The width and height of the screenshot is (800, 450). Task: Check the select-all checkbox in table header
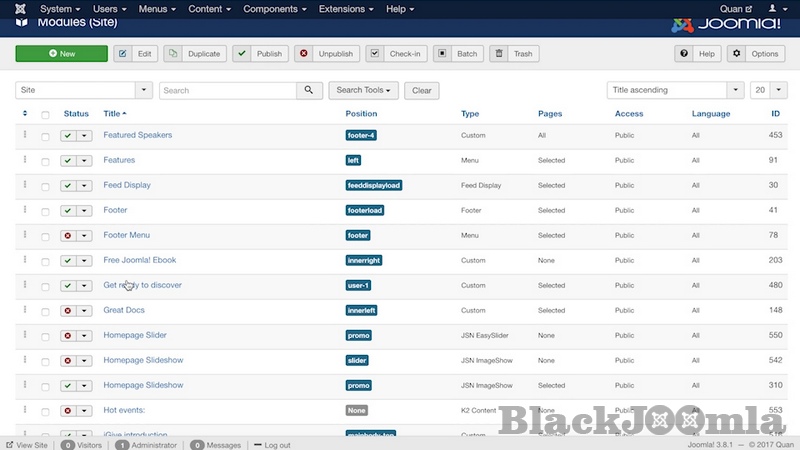[x=45, y=115]
